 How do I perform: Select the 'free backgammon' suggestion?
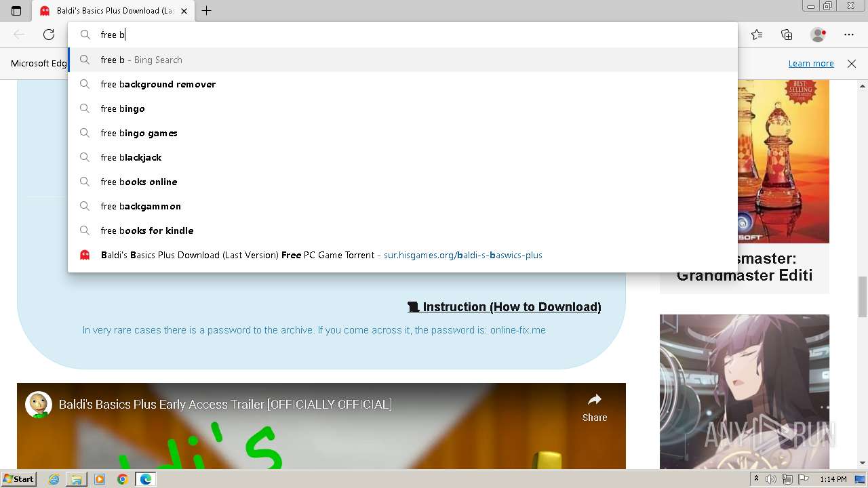403,206
